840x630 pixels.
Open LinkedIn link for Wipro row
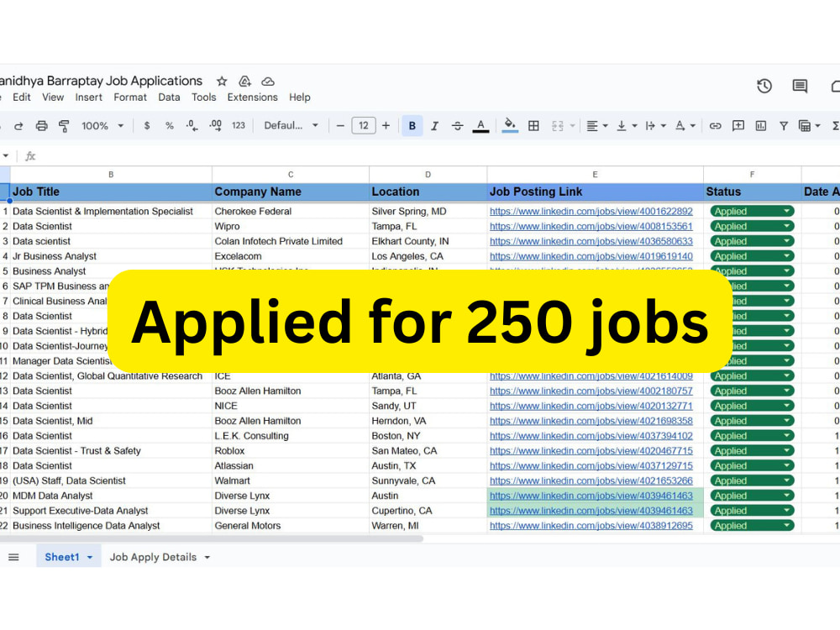pyautogui.click(x=591, y=227)
